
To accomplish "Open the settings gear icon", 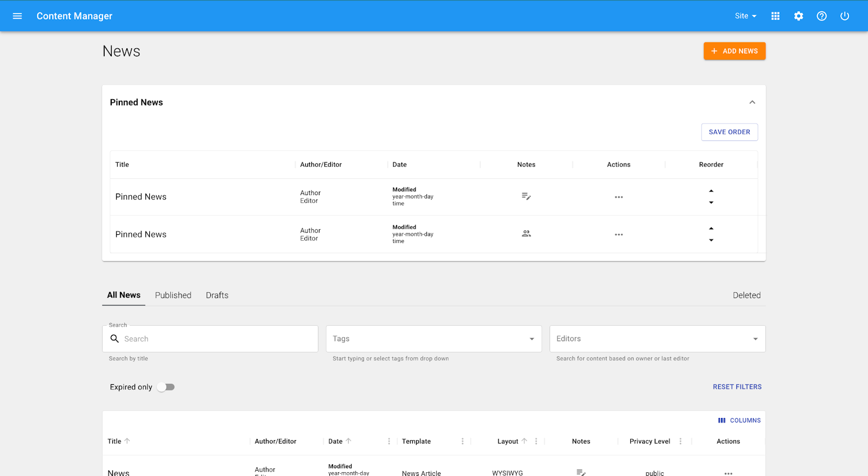I will click(x=799, y=16).
